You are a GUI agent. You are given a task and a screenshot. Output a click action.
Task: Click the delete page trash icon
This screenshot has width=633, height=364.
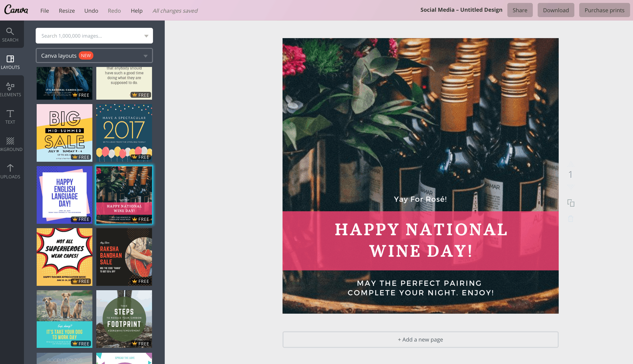[570, 218]
